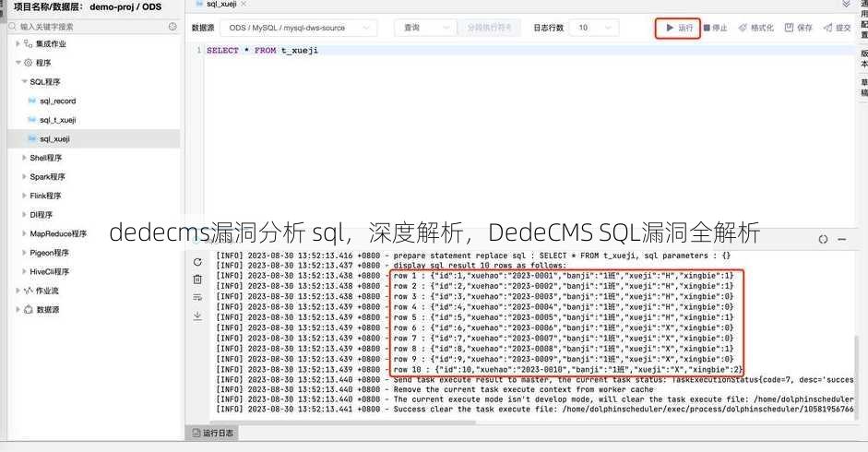Click log line 'Success clear the task execute file'
Screen dimensions: 868x452
point(535,410)
